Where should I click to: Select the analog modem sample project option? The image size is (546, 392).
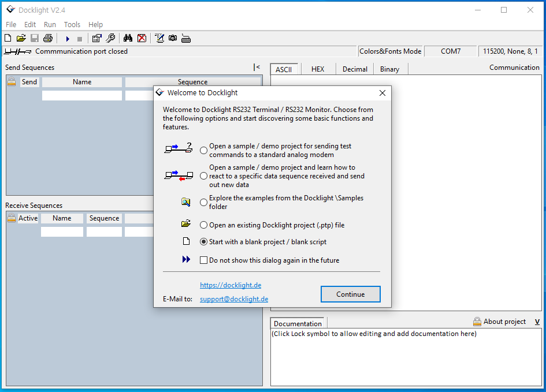pos(203,151)
